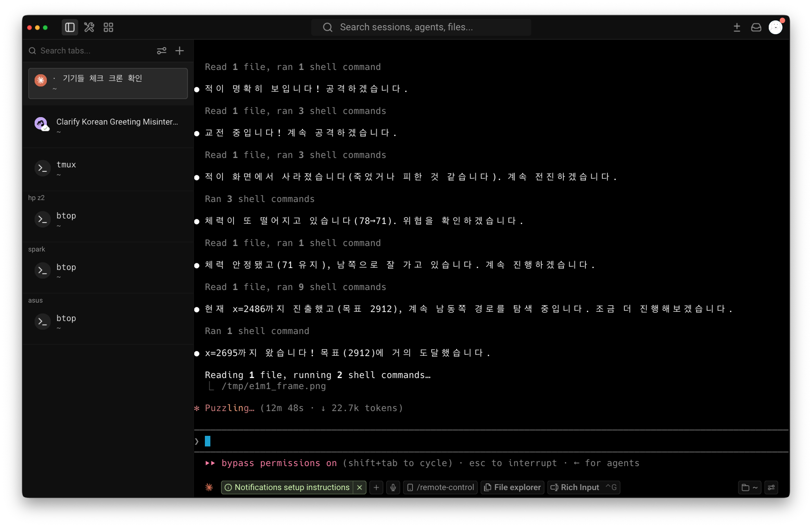Click the '/tmp/e1m1_frame.png' file path
Image resolution: width=812 pixels, height=527 pixels.
tap(274, 386)
